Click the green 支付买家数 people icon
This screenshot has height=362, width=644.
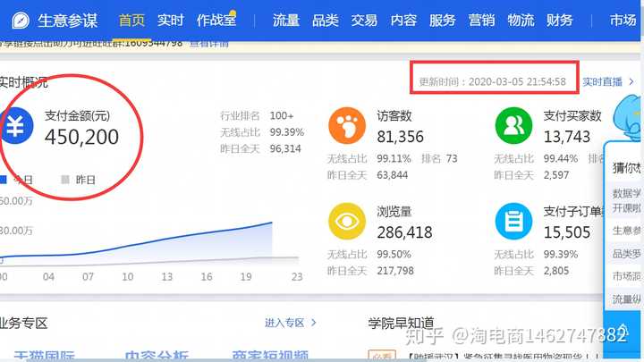coord(513,126)
